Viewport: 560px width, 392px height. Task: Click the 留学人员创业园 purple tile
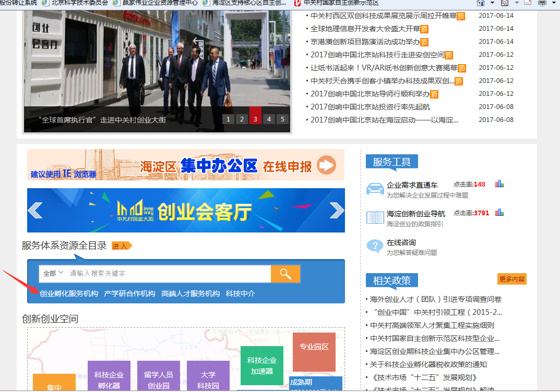pos(159,376)
